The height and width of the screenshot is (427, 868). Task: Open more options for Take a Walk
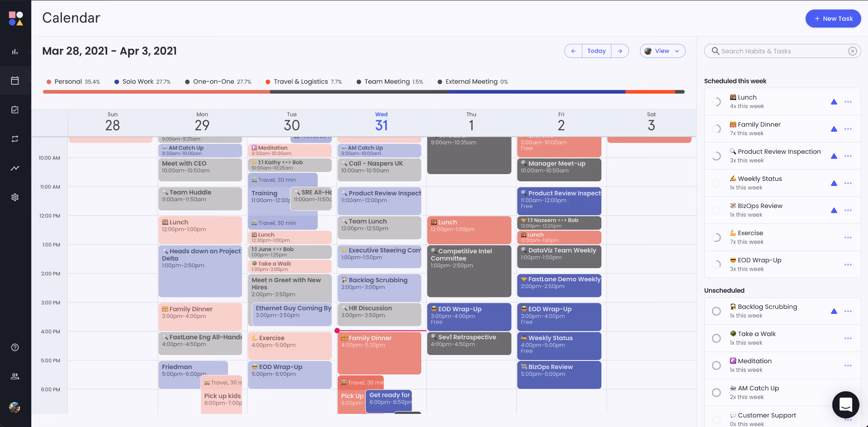[848, 338]
